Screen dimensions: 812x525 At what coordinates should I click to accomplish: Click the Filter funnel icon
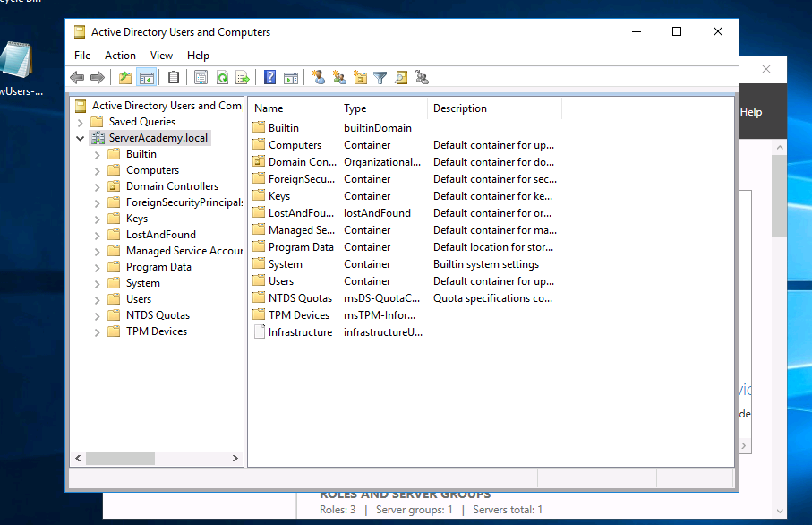point(380,78)
